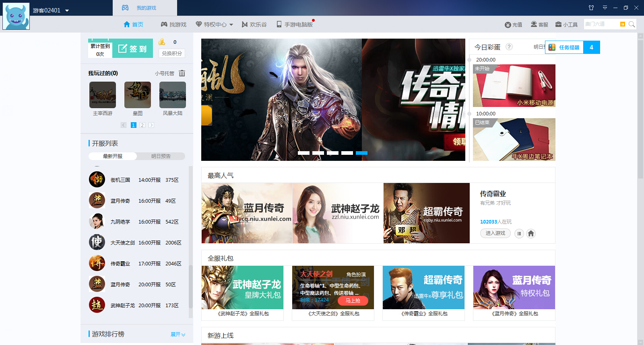Expand the 游戏排行榜 section with 展开

(178, 334)
